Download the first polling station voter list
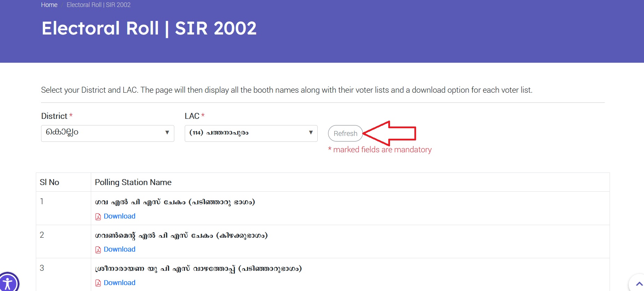644x291 pixels. (x=119, y=216)
